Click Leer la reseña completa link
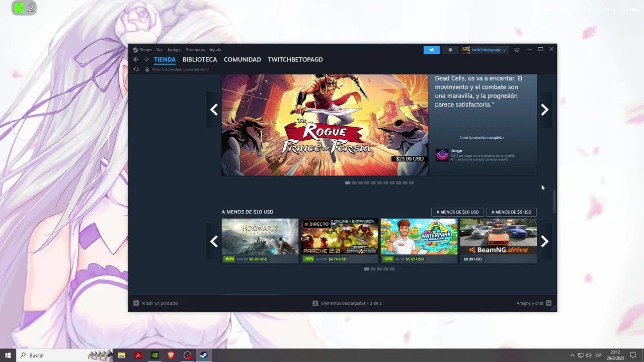Image resolution: width=644 pixels, height=362 pixels. 481,138
